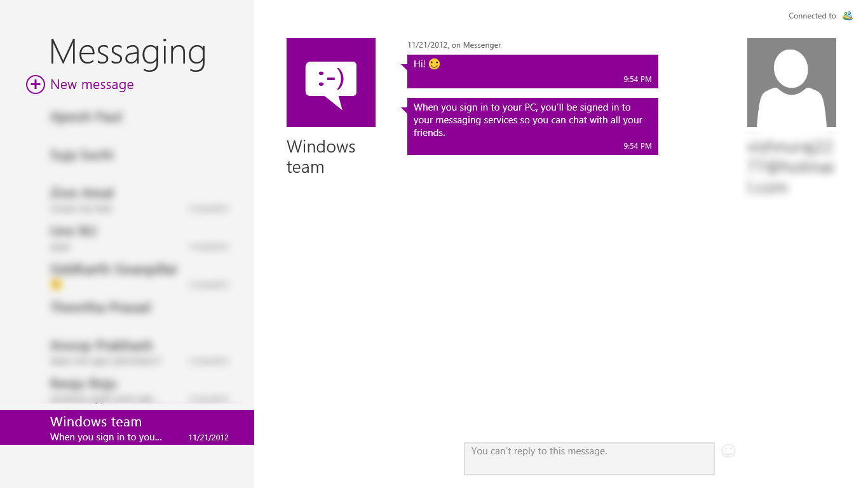The image size is (868, 488).
Task: Click the Messaging app title
Action: click(x=128, y=53)
